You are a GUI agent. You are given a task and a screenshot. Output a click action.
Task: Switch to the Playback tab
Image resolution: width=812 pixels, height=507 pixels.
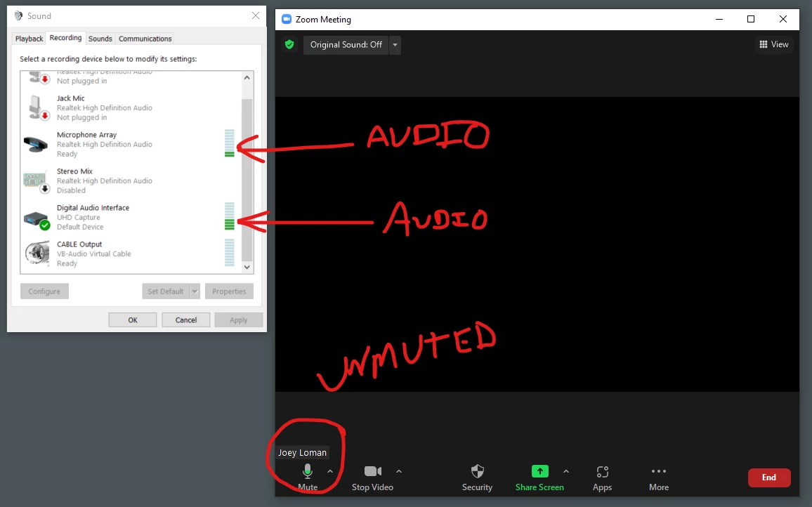pos(29,39)
